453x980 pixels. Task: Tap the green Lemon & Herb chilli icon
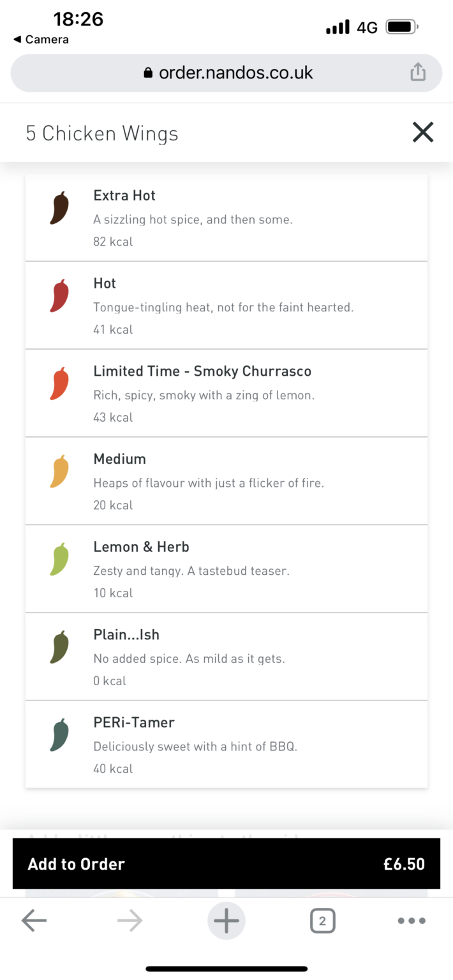point(59,560)
